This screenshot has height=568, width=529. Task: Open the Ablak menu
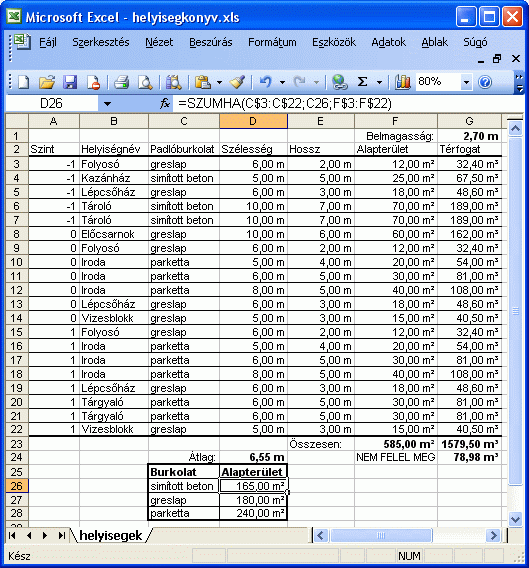(x=434, y=42)
